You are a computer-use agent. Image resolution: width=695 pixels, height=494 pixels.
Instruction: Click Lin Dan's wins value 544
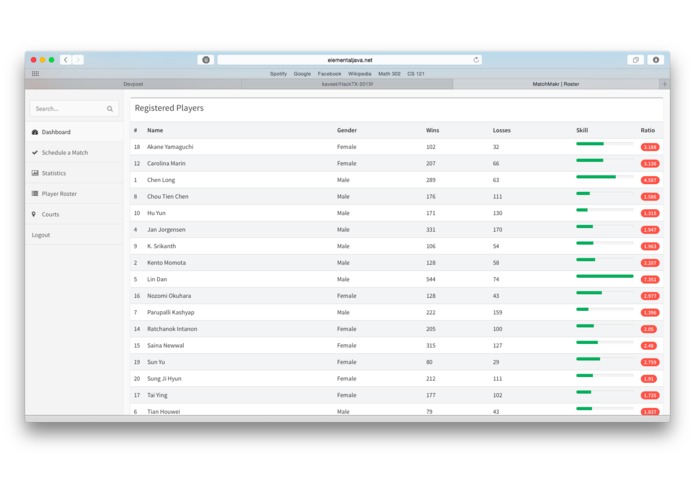(431, 279)
